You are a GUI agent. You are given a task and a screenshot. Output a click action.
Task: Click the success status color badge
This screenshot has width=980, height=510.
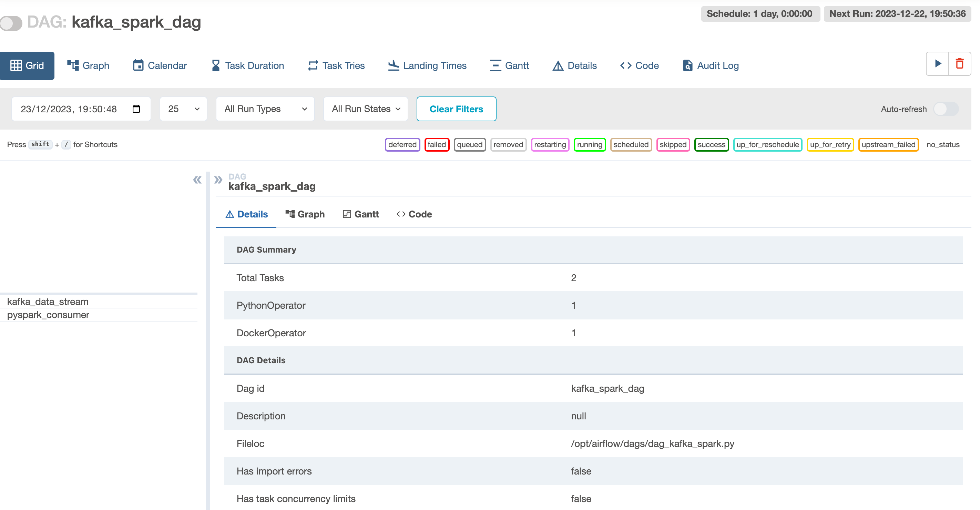coord(711,144)
